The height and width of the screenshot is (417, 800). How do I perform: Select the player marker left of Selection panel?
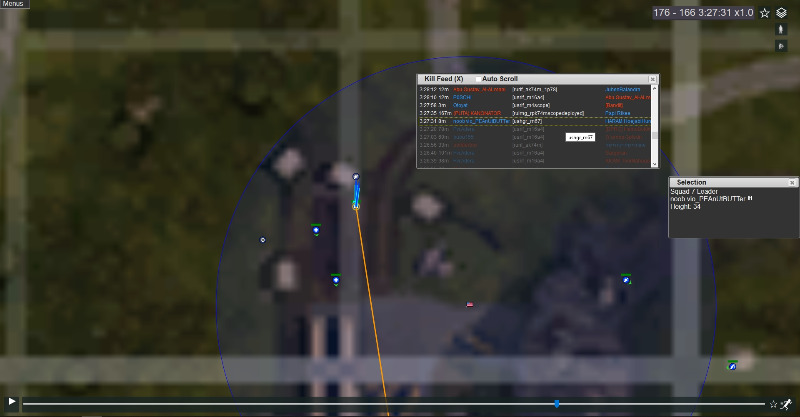(626, 279)
